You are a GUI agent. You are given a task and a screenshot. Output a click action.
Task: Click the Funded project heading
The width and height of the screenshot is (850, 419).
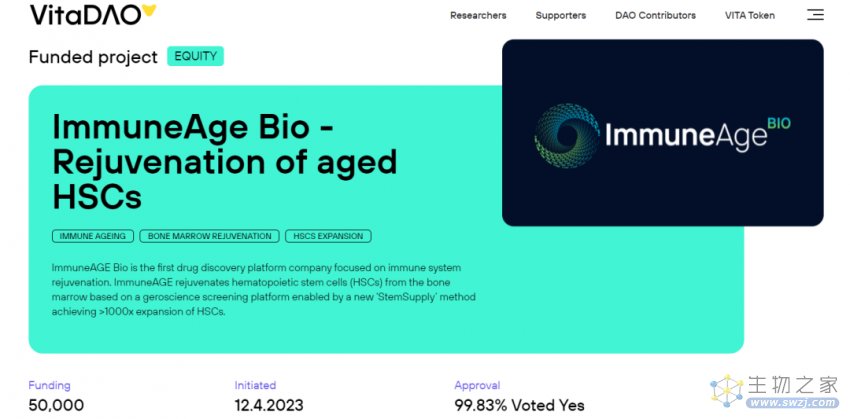[x=93, y=56]
